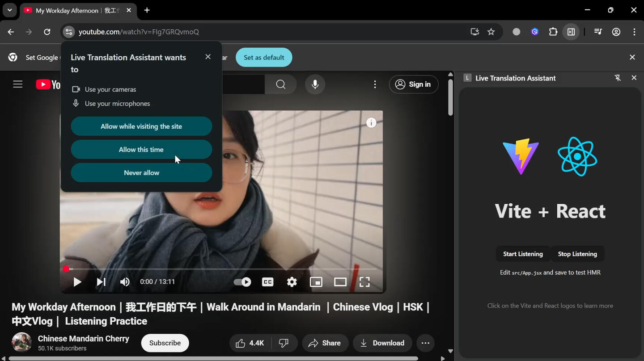Open Chrome's three-dot menu
This screenshot has width=644, height=361.
coord(634,32)
